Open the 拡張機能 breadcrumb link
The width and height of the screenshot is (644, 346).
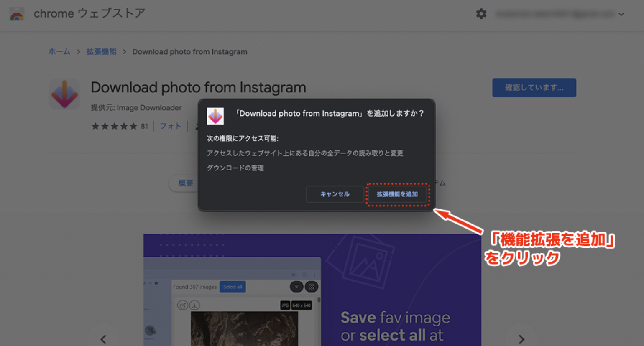101,52
